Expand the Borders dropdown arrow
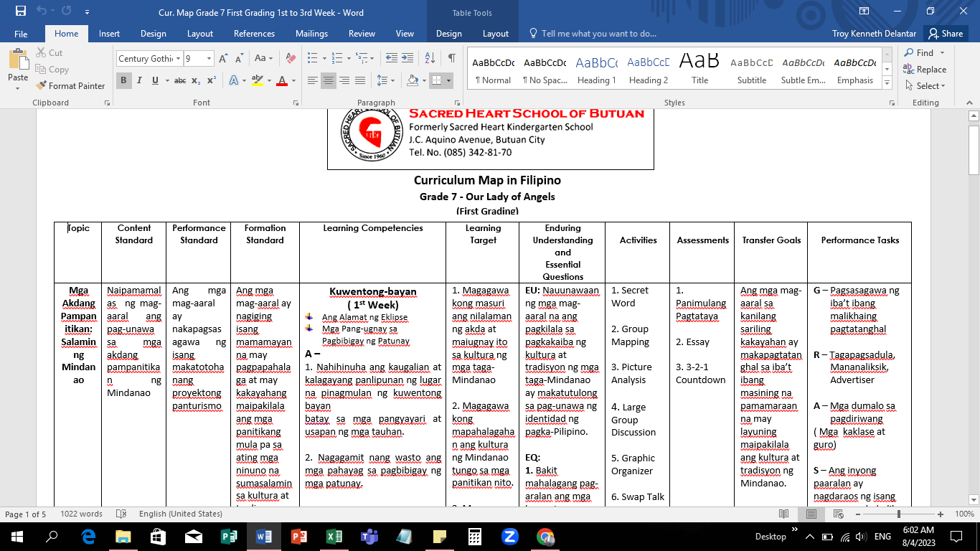This screenshot has height=551, width=980. tap(448, 81)
